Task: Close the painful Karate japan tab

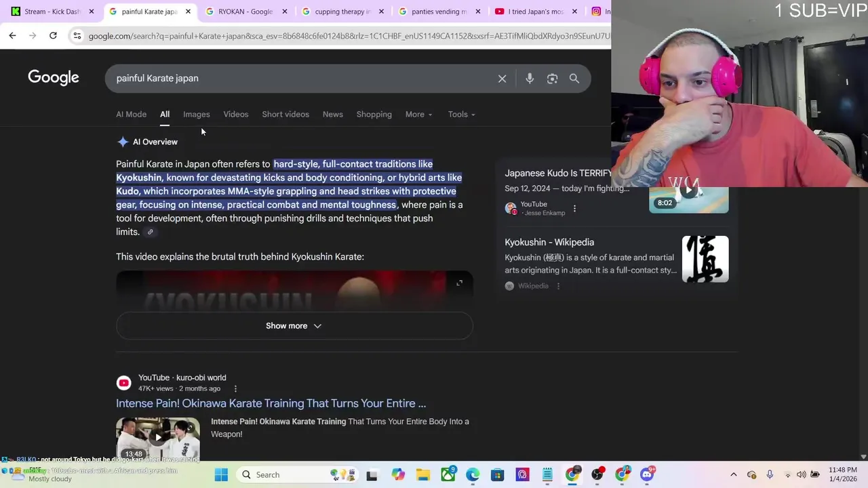Action: [188, 12]
